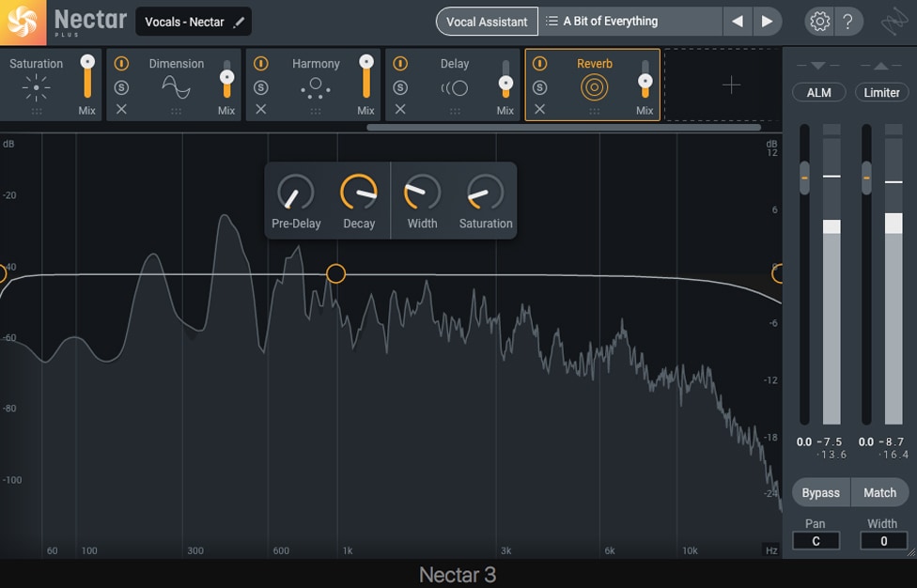Viewport: 917px width, 588px height.
Task: Click the input threshold down-arrow marker
Action: tap(818, 66)
